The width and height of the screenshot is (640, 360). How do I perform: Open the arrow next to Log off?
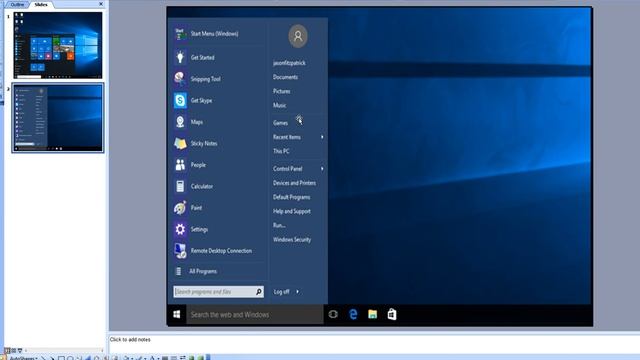(x=297, y=291)
